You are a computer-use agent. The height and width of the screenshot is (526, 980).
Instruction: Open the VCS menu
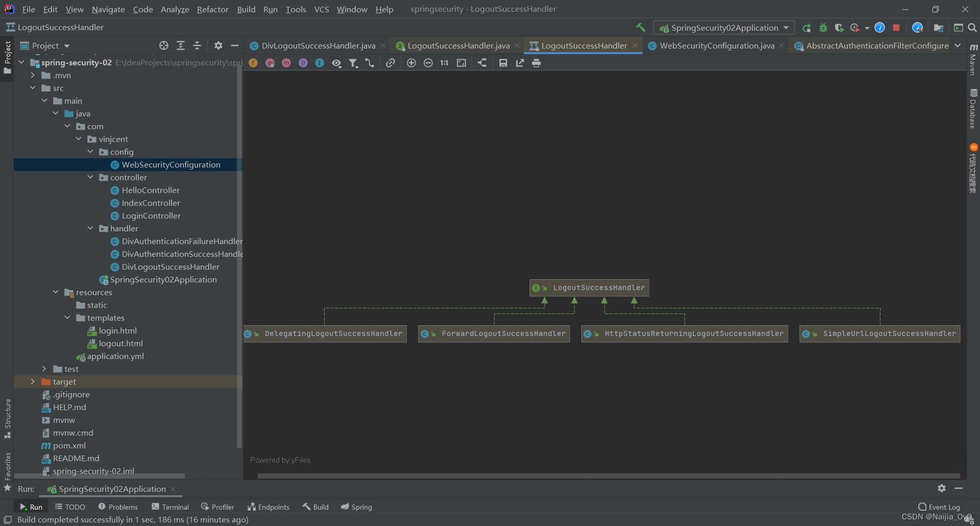322,9
